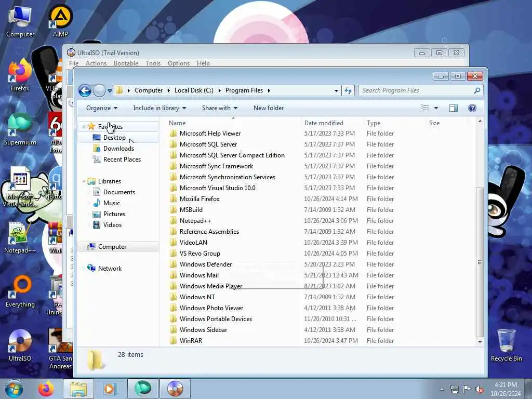
Task: Open GTA San Andreas desktop shortcut
Action: point(60,349)
